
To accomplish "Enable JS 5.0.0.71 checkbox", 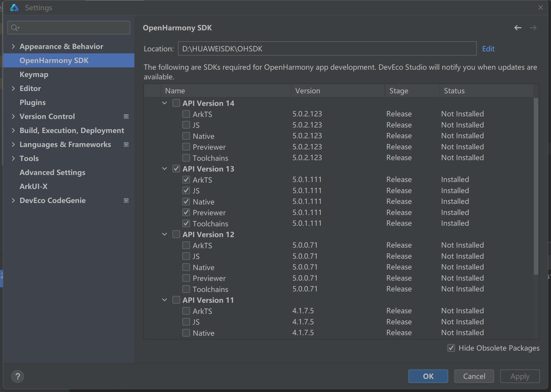I will (186, 256).
